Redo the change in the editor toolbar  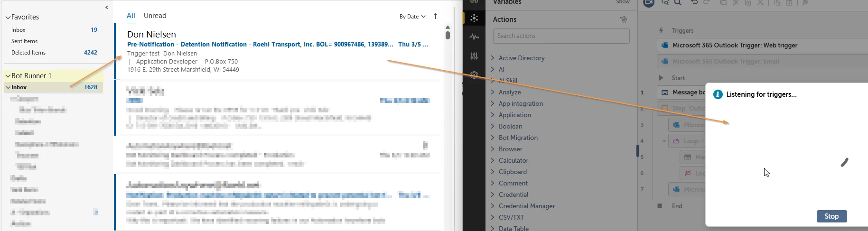point(707,2)
